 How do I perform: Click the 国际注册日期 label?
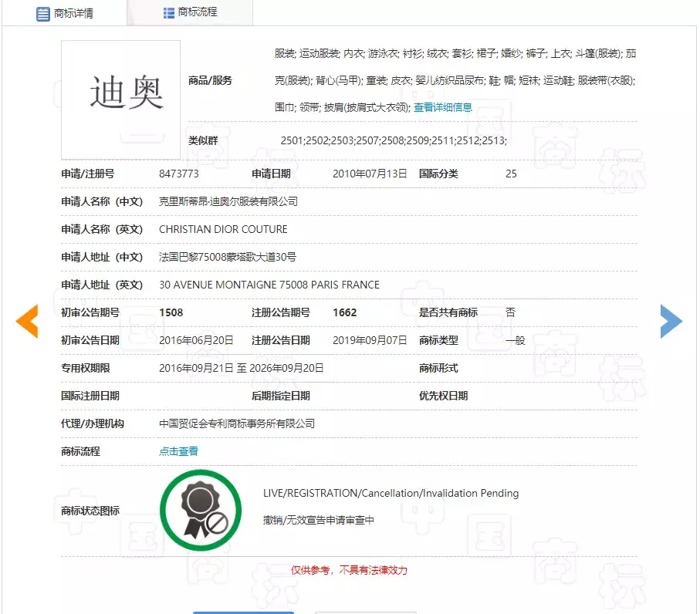click(x=90, y=396)
